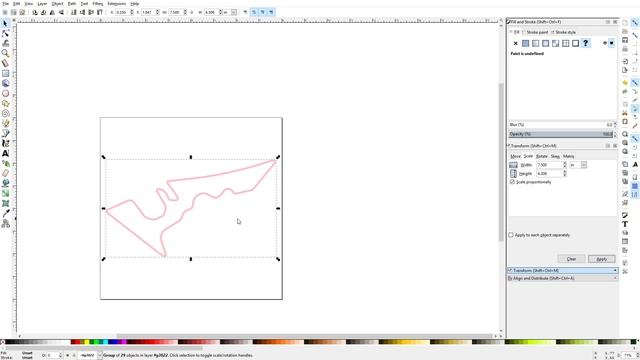Click the Blur slider bar
The width and height of the screenshot is (640, 360).
pos(561,124)
